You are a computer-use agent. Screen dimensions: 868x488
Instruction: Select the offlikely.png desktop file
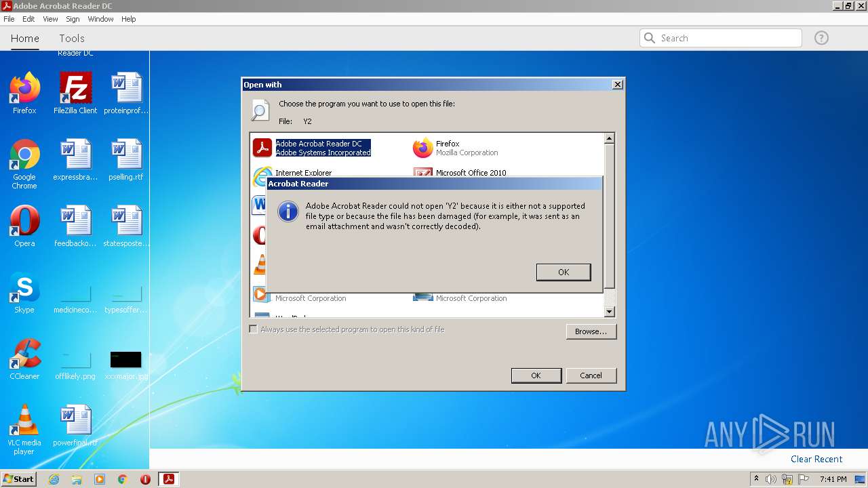(x=75, y=365)
